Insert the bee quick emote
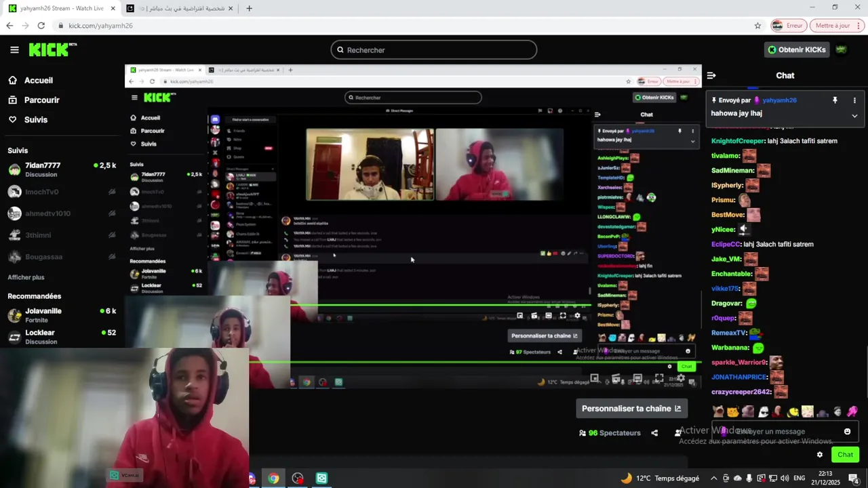The image size is (868, 488). tap(793, 411)
